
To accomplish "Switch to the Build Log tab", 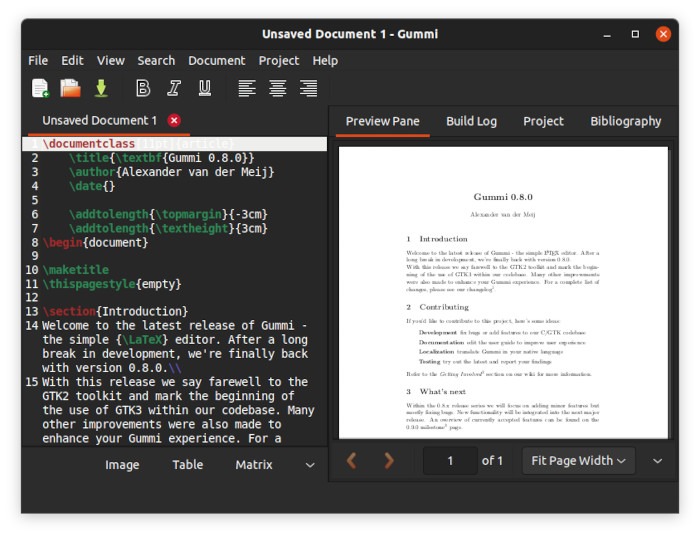I will point(471,121).
